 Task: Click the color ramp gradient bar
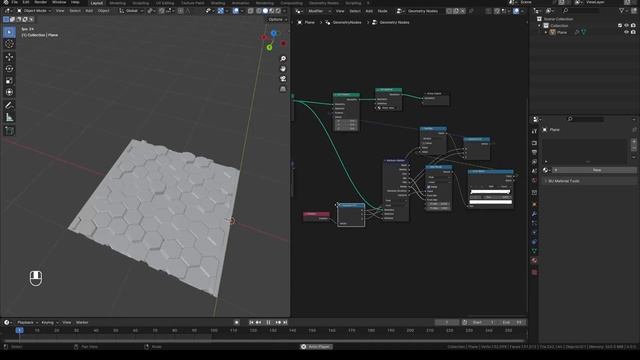click(x=490, y=191)
